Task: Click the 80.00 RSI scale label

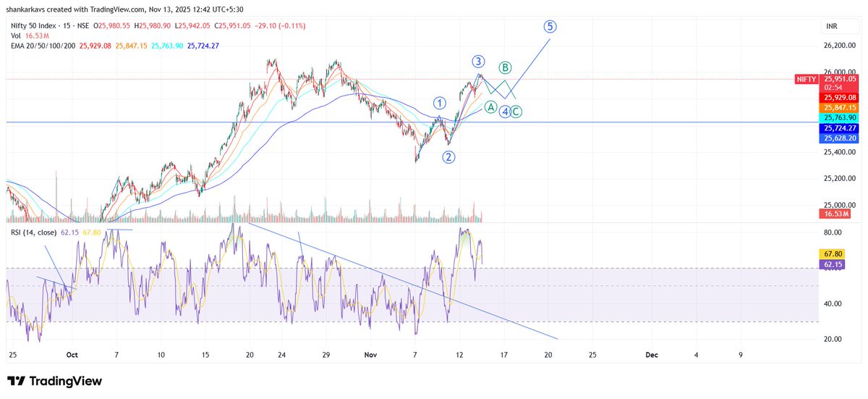Action: (x=833, y=232)
